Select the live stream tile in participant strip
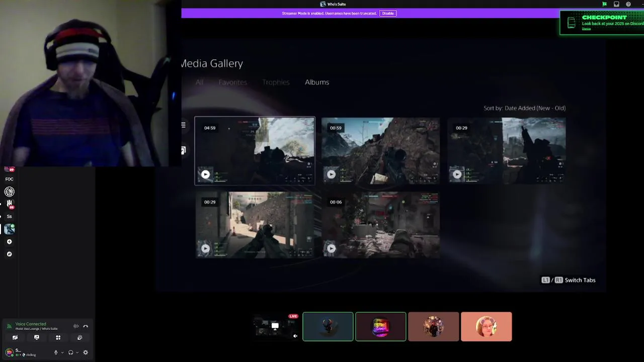The height and width of the screenshot is (362, 644). 275,327
